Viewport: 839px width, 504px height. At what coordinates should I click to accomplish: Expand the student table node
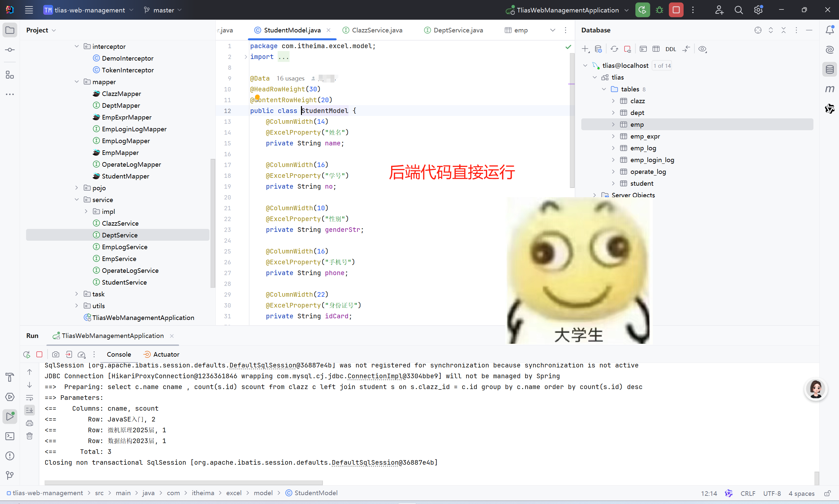(613, 183)
